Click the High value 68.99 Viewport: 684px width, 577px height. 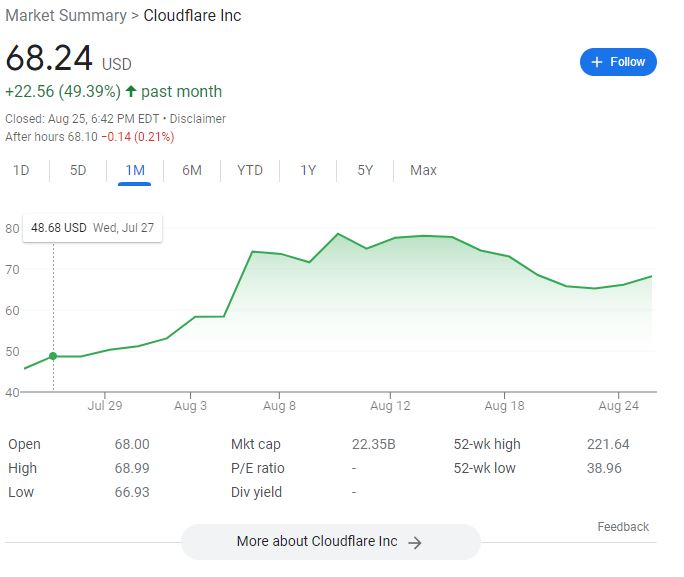132,468
